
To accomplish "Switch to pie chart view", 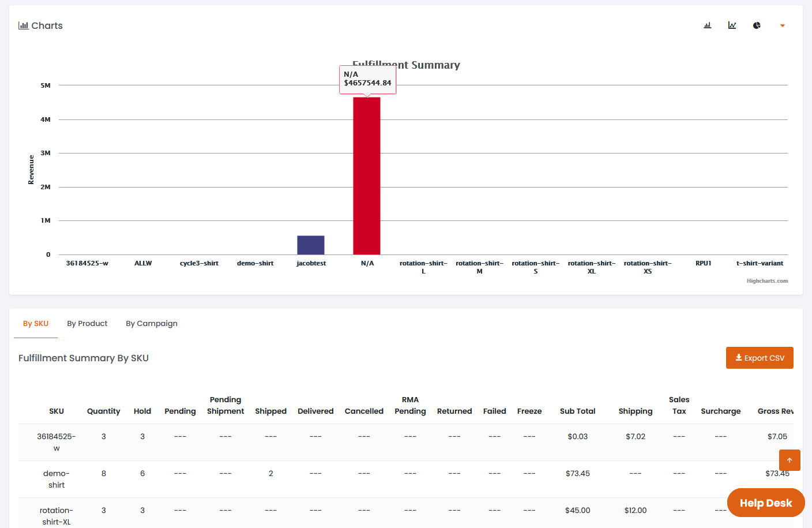I will 757,25.
